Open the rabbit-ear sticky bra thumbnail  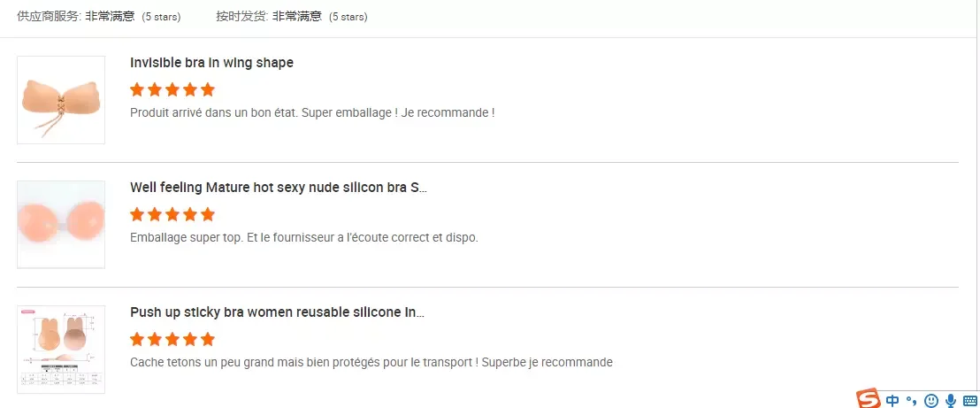(x=61, y=350)
